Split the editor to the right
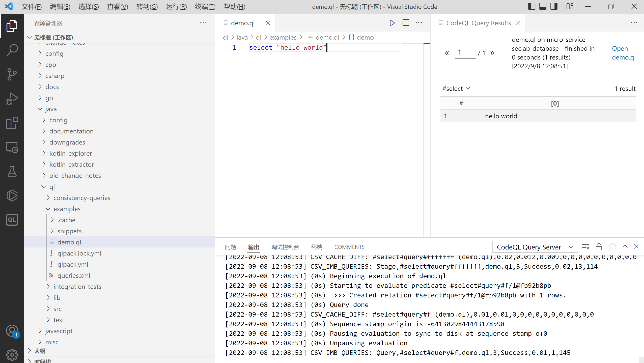Screen dimensions: 644x363 [x=406, y=23]
